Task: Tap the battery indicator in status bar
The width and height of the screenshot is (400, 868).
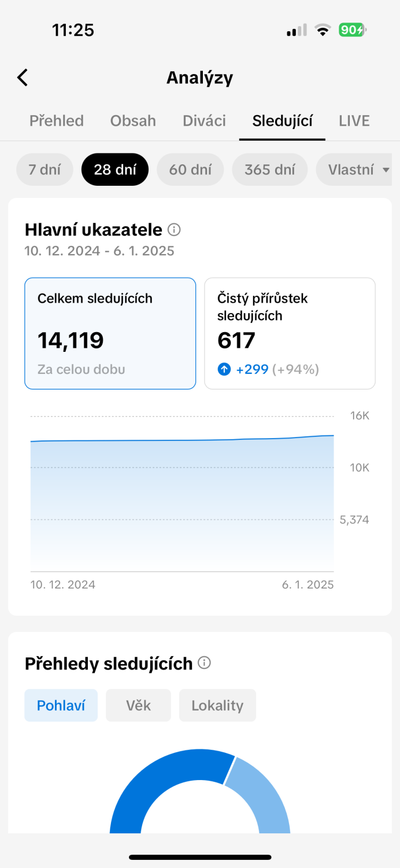Action: [x=353, y=30]
